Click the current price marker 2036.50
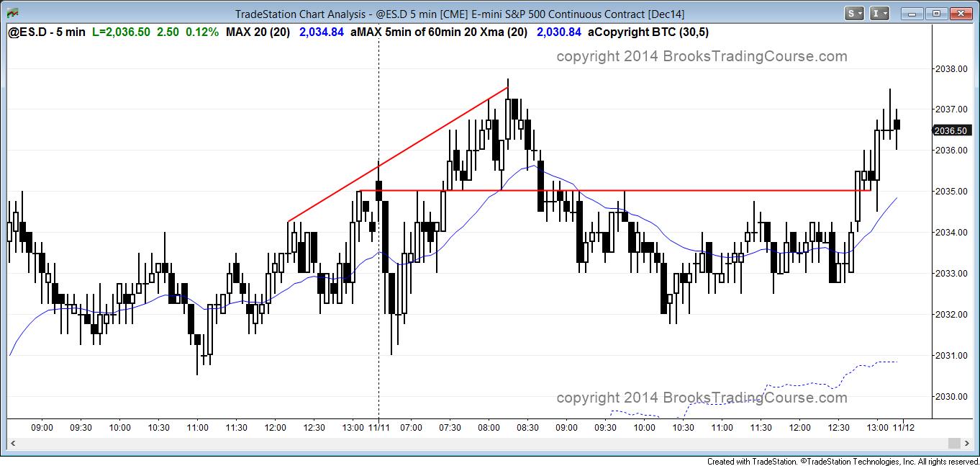 (x=951, y=130)
